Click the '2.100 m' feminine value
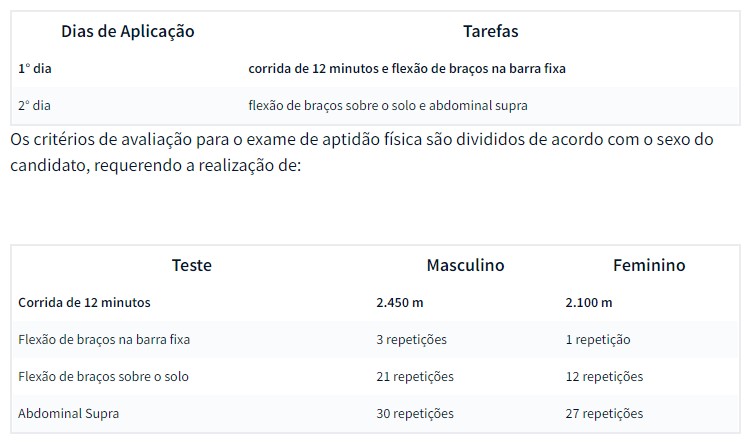Screen dimensions: 753x448 click(x=589, y=302)
